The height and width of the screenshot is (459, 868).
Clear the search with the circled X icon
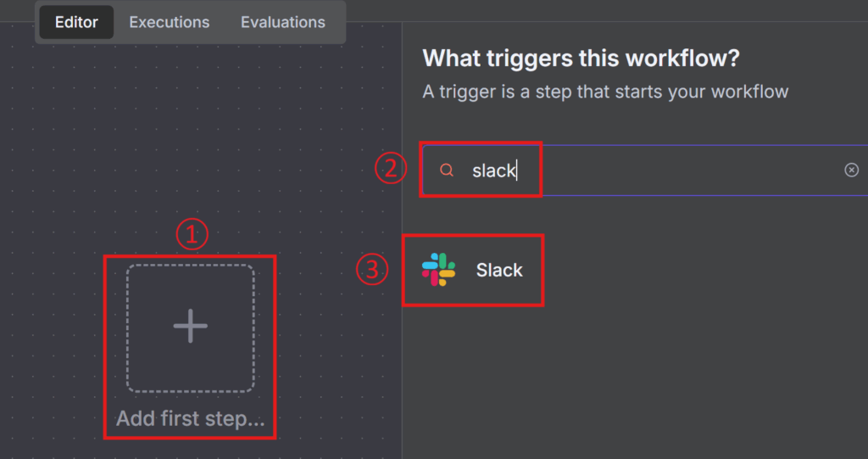tap(851, 171)
